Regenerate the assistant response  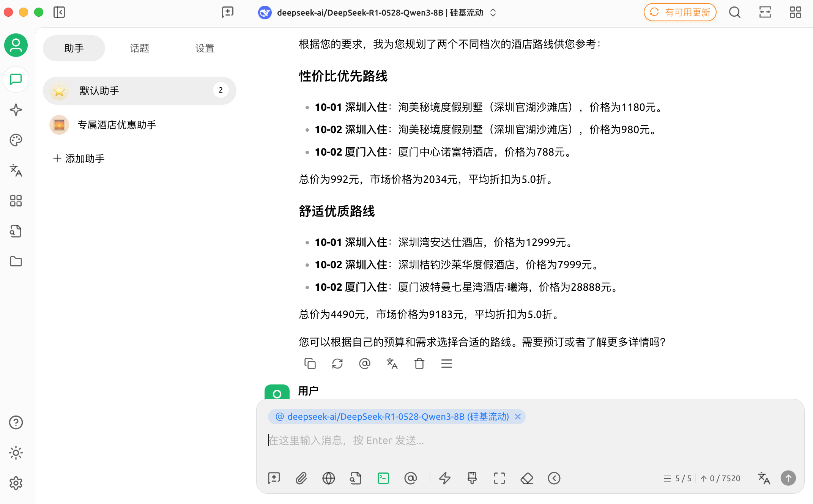coord(337,364)
